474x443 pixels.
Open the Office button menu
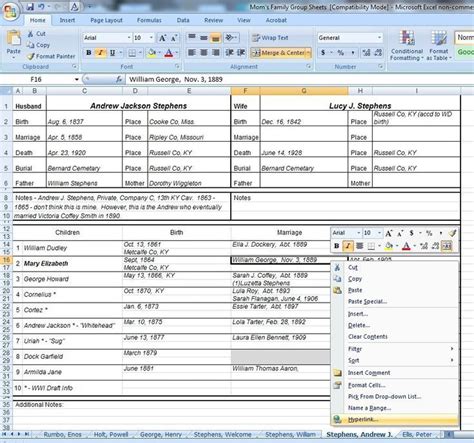pos(10,11)
